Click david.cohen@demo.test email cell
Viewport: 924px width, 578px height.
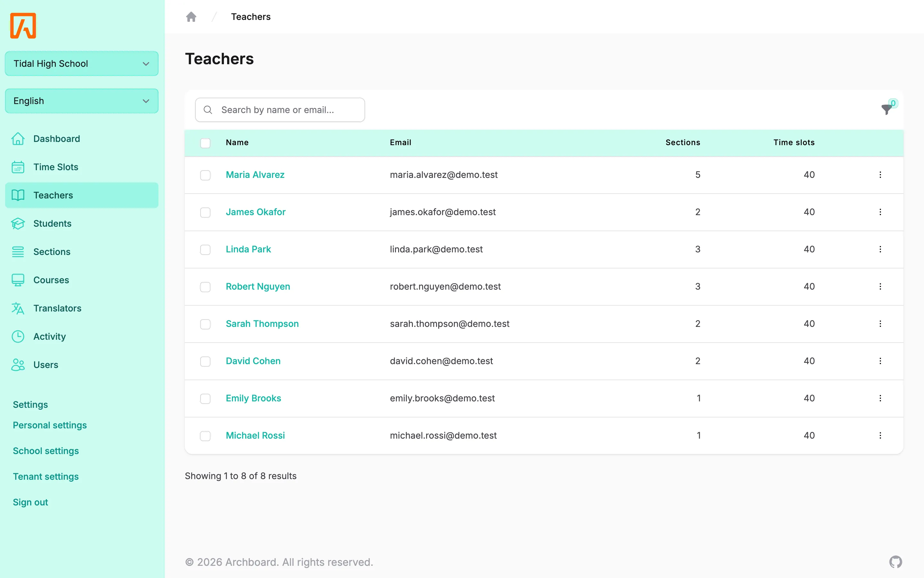pyautogui.click(x=441, y=361)
